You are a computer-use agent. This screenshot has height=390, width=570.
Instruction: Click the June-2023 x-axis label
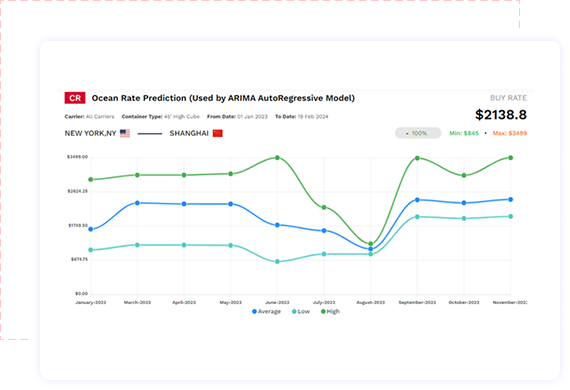tap(277, 302)
